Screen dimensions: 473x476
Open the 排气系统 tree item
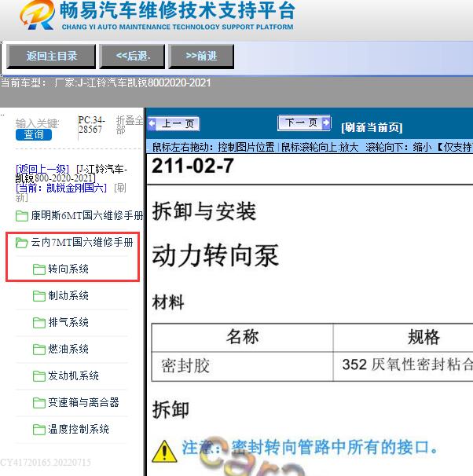[x=68, y=322]
